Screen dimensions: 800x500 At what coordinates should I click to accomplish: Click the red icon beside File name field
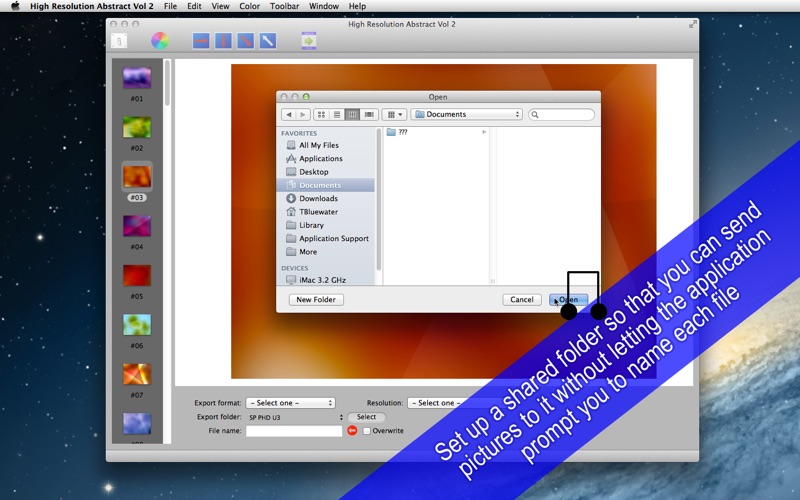click(x=352, y=431)
